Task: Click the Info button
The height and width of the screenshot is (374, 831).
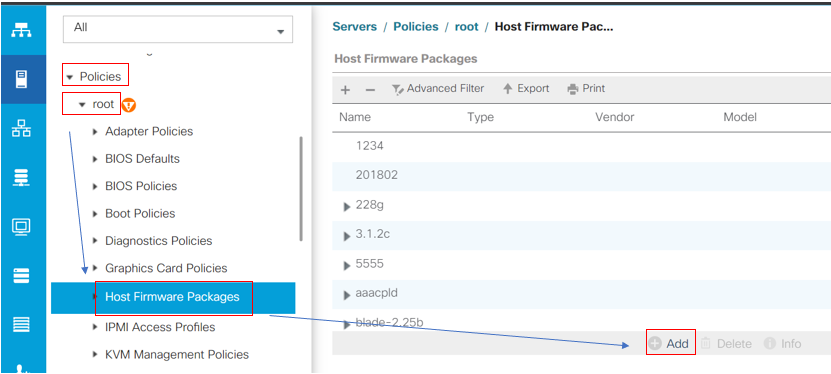Action: [783, 344]
